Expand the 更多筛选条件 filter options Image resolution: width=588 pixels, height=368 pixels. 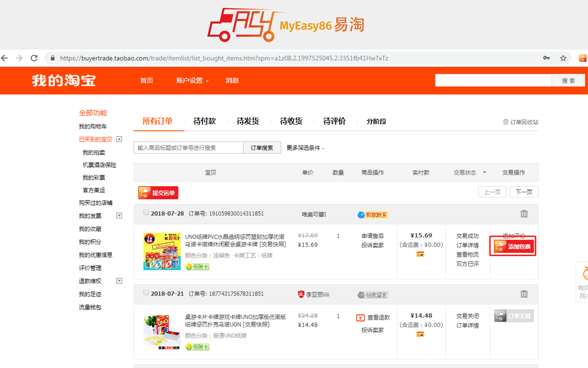tap(304, 148)
